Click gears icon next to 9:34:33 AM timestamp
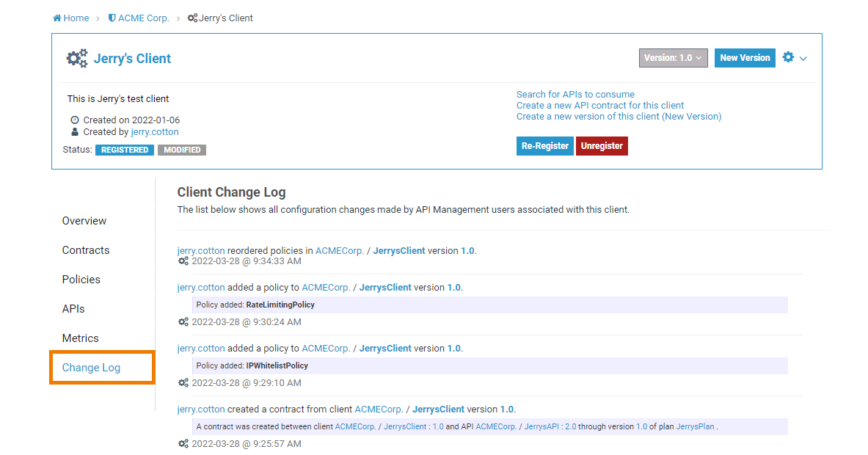Image resolution: width=868 pixels, height=455 pixels. coord(183,261)
